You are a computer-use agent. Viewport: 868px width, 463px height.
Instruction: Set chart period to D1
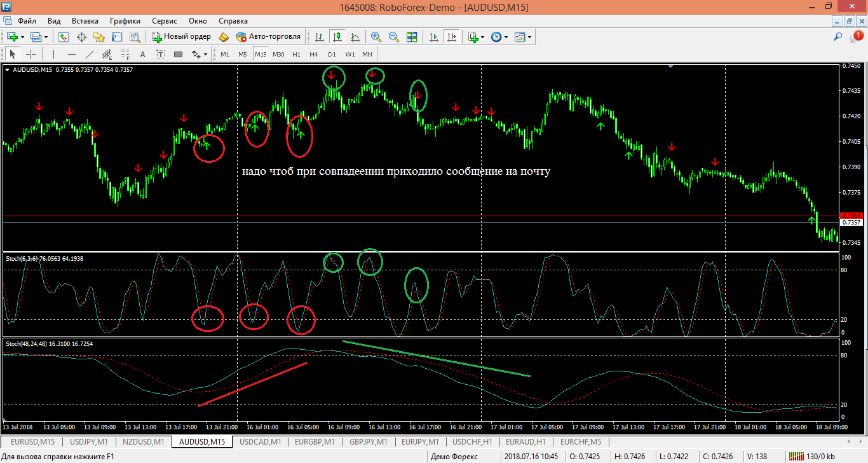click(x=332, y=54)
